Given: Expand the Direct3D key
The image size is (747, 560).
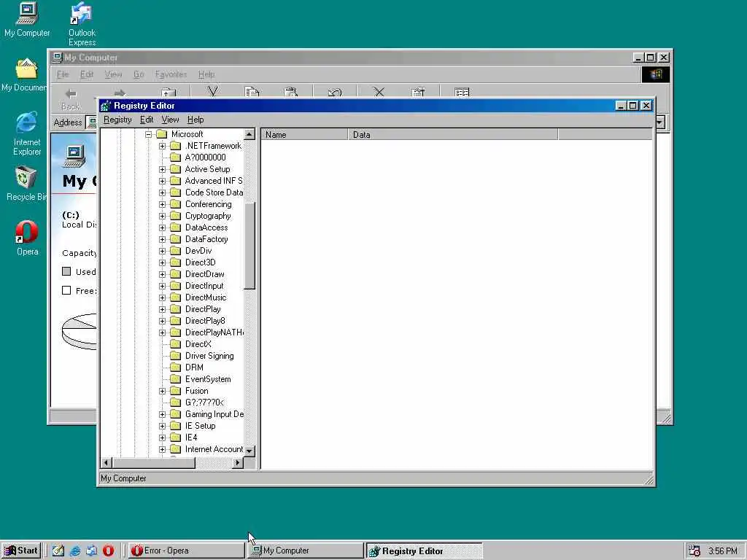Looking at the screenshot, I should [163, 262].
